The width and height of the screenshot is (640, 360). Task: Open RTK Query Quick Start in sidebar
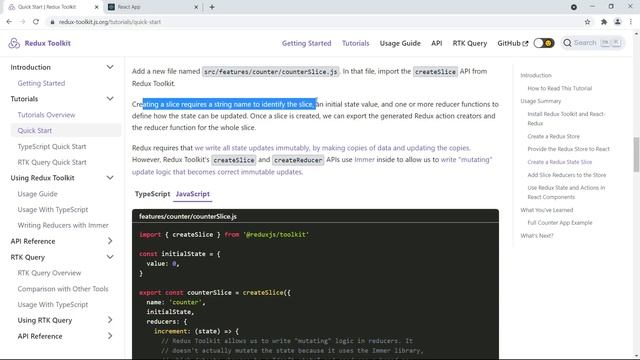click(52, 162)
